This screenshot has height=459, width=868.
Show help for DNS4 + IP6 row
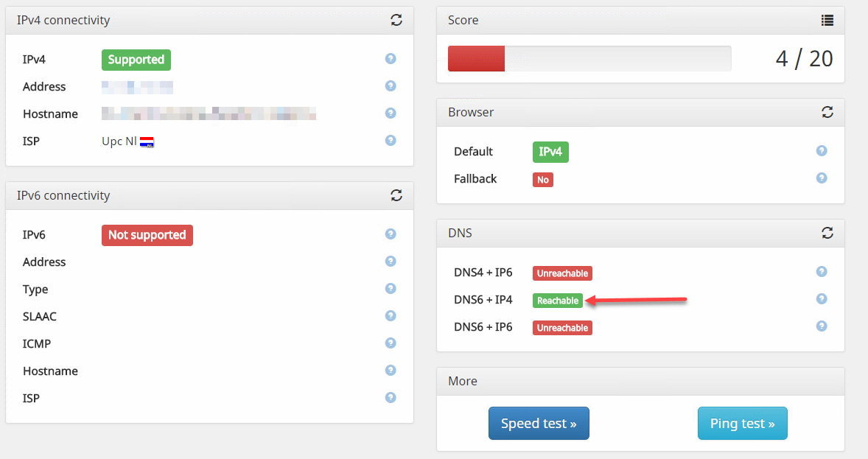pyautogui.click(x=822, y=272)
